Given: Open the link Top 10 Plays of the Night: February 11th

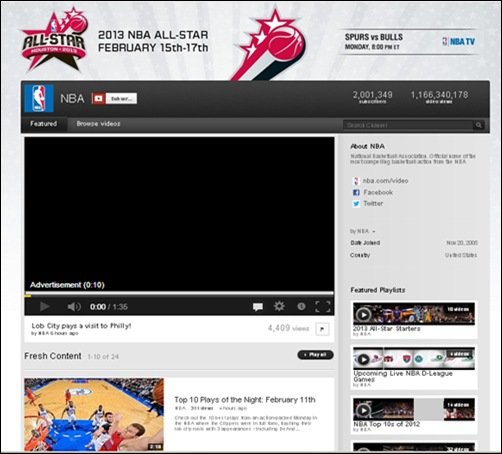Looking at the screenshot, I should tap(245, 400).
